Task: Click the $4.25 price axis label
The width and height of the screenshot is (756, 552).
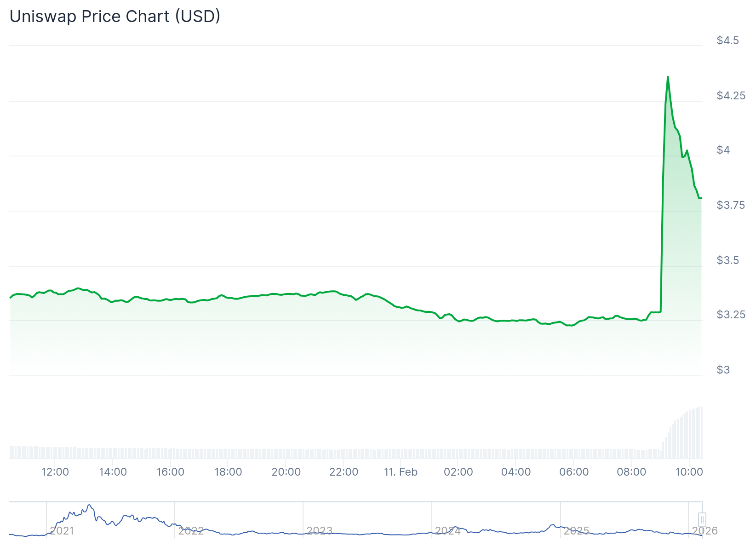Action: coord(731,96)
